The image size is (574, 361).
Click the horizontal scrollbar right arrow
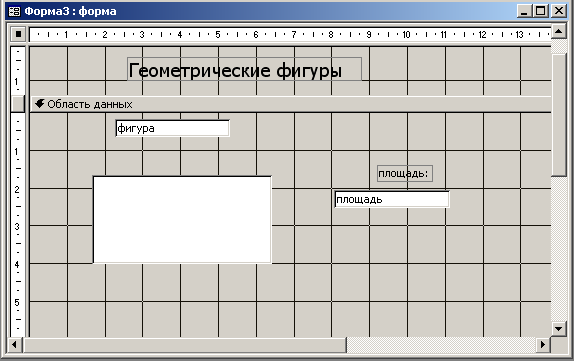543,344
